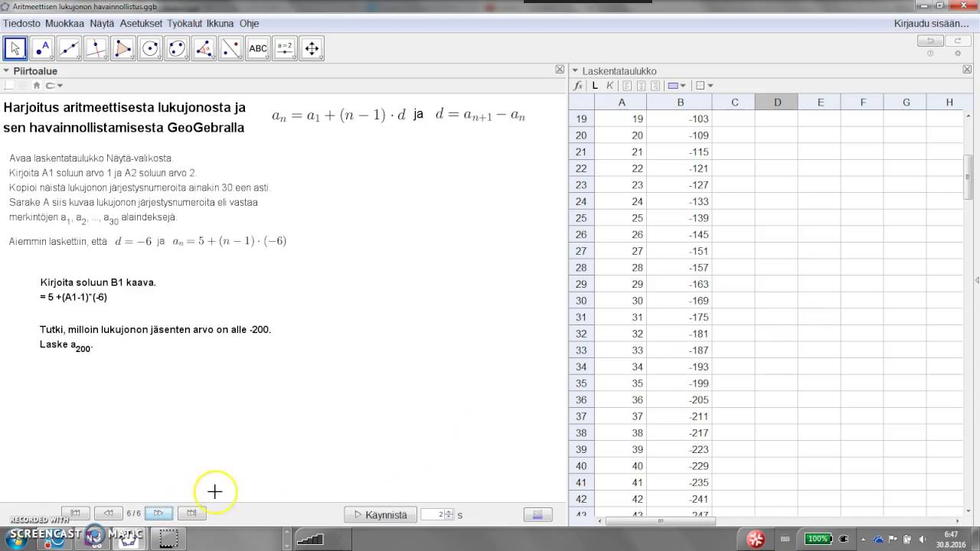Toggle bold L formatting in spreadsheet
The height and width of the screenshot is (551, 980).
point(595,86)
